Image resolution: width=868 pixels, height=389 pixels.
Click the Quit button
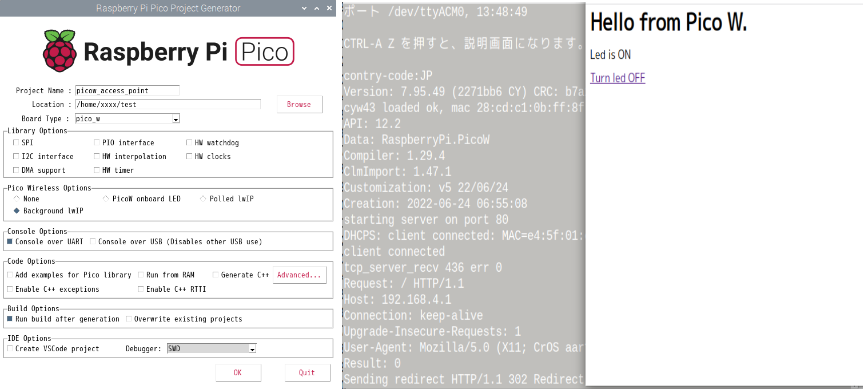[x=307, y=372]
